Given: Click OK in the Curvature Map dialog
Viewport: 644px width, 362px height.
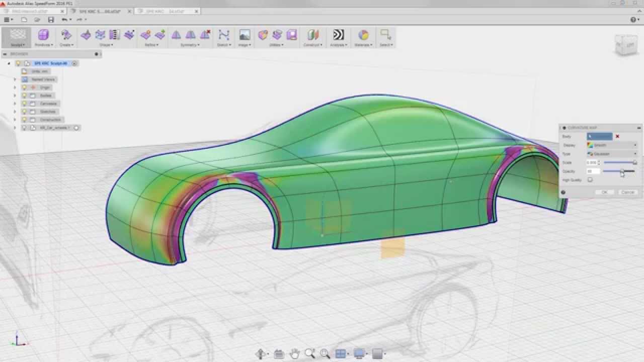Looking at the screenshot, I should (x=604, y=192).
